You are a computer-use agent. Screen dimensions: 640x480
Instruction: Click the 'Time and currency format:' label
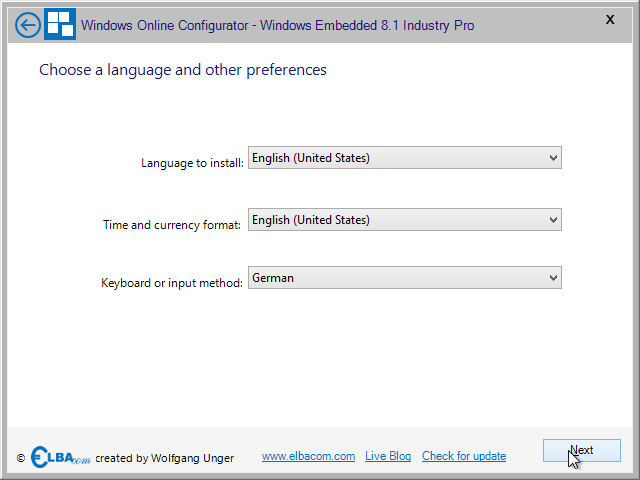172,225
